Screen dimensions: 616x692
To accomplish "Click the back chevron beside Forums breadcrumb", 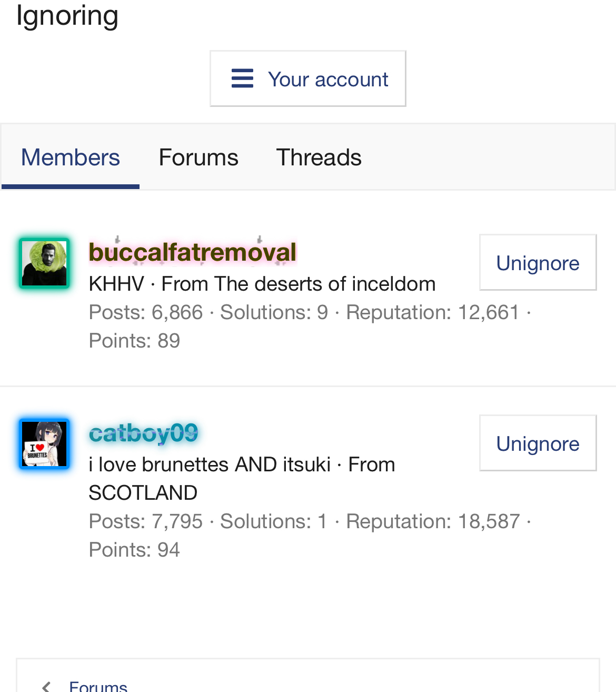I will [x=47, y=686].
